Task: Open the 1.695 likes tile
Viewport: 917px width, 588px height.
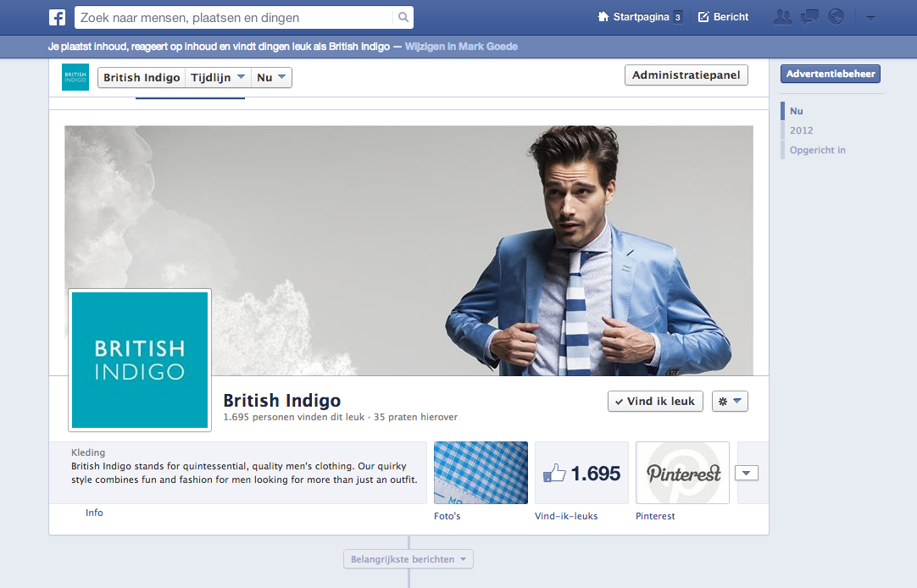Action: 582,473
